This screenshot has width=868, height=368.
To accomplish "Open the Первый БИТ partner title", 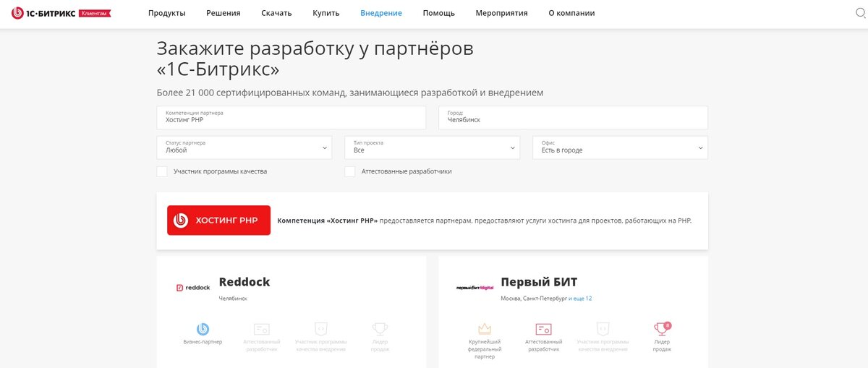I will [x=539, y=282].
